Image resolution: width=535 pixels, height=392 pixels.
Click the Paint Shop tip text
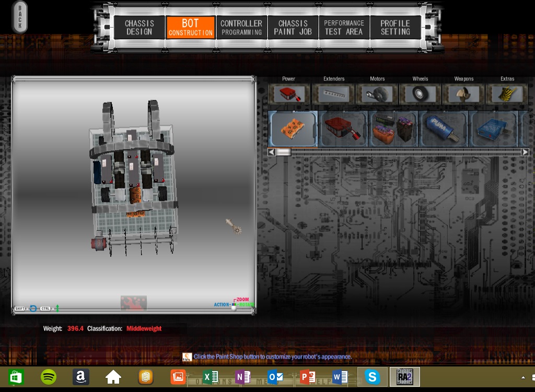tap(273, 357)
